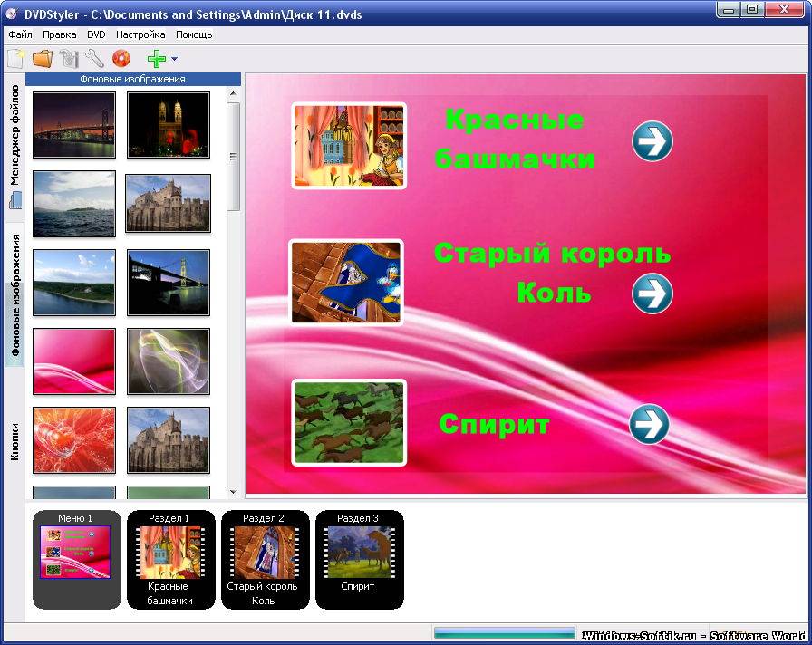Open DVD options via the wrench icon
Screen dimensions: 812x645
[94, 59]
